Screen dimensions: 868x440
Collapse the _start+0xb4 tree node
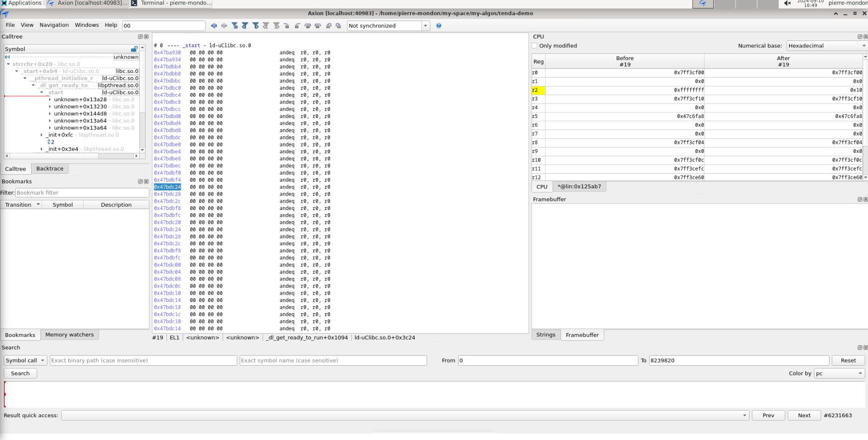point(17,71)
